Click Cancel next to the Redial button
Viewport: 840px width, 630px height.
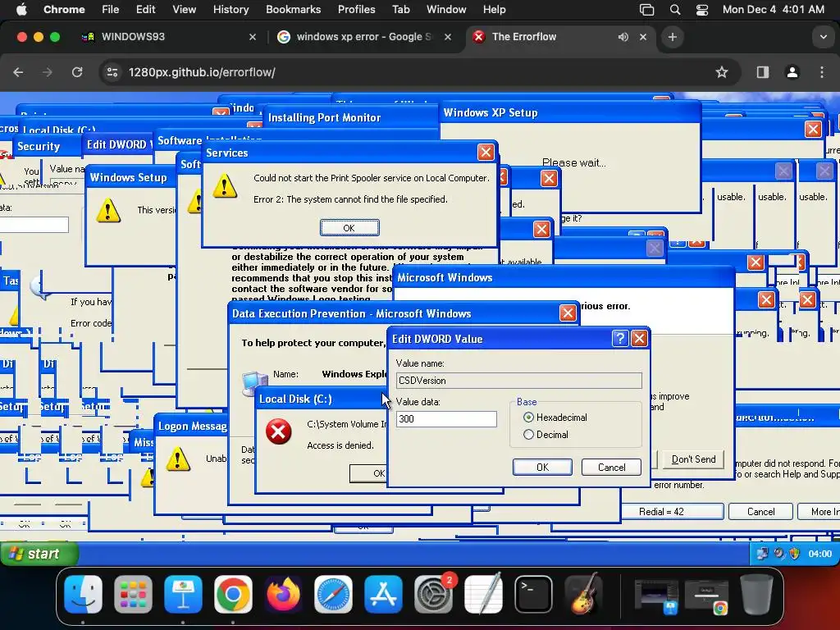(x=760, y=512)
